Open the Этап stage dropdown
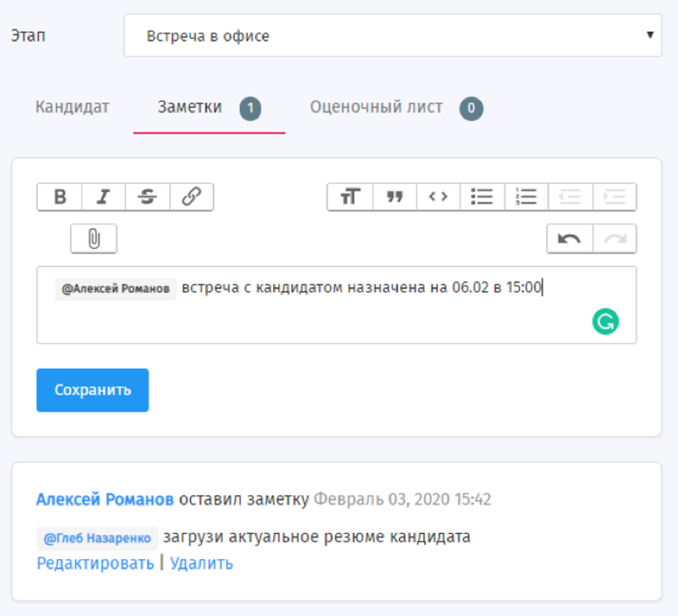 [x=392, y=35]
